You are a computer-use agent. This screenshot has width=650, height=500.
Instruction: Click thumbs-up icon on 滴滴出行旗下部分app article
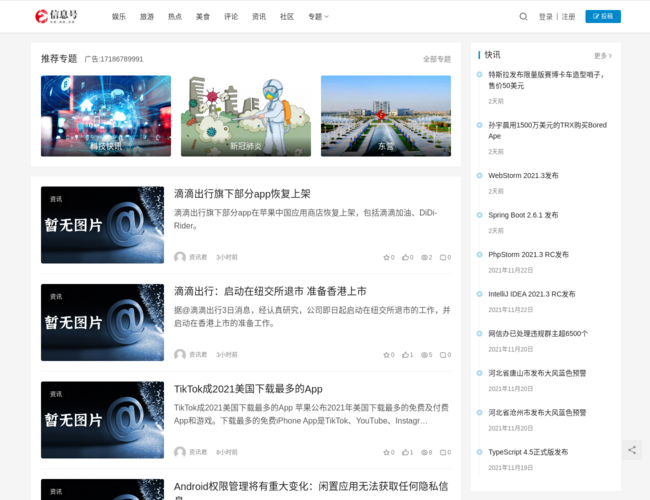[405, 257]
